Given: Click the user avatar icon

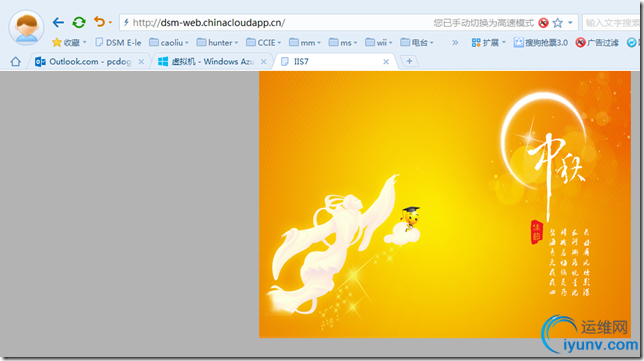Looking at the screenshot, I should tap(26, 27).
